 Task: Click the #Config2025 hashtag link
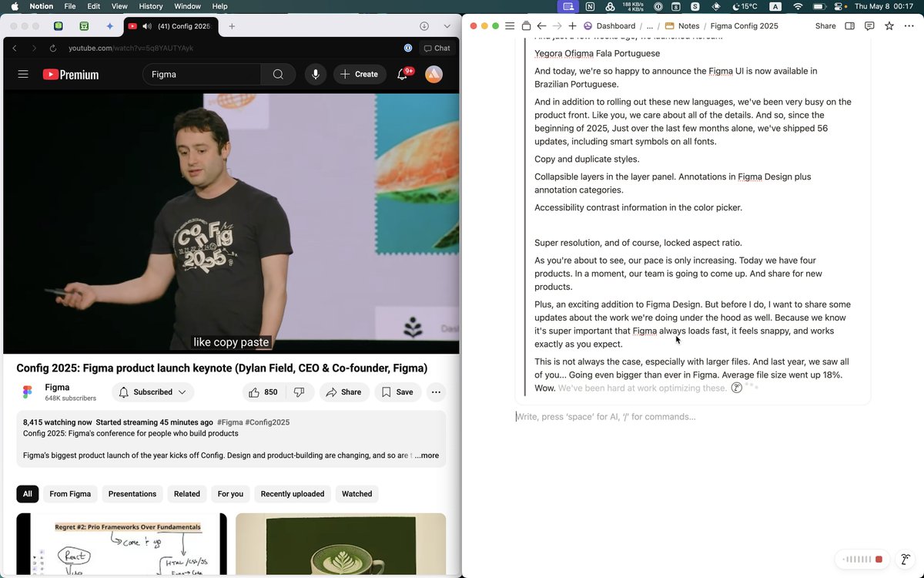tap(268, 422)
